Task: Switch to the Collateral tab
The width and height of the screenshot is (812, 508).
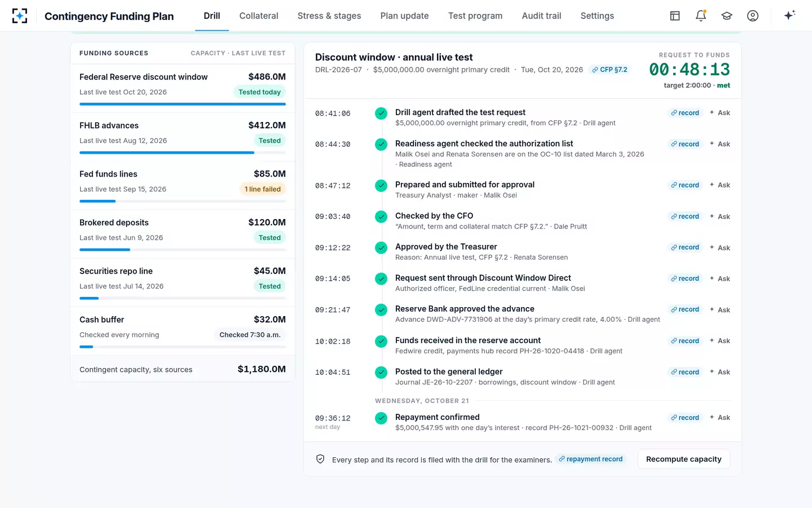Action: [x=259, y=16]
